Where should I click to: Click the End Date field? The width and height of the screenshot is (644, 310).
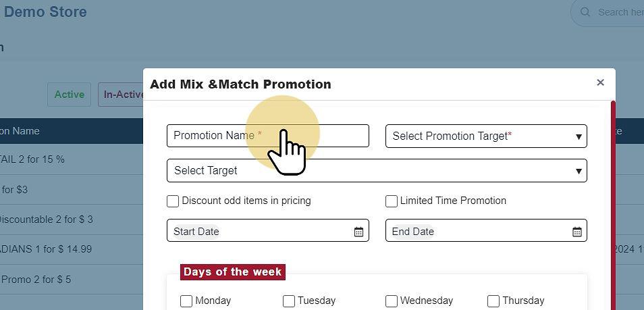point(476,231)
